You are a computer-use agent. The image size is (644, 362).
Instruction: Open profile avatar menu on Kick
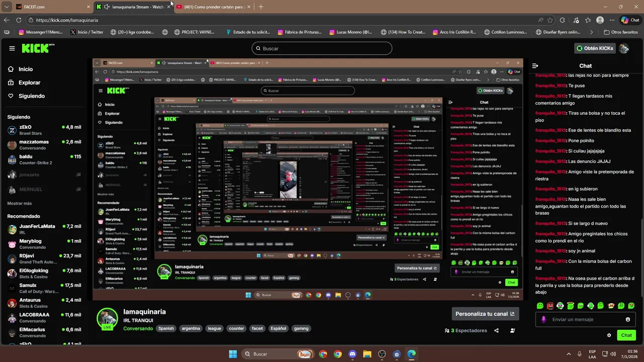624,48
